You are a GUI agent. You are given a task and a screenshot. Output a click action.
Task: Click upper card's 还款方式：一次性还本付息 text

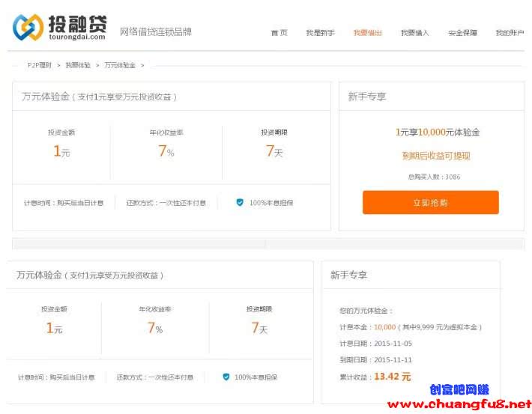pyautogui.click(x=166, y=203)
